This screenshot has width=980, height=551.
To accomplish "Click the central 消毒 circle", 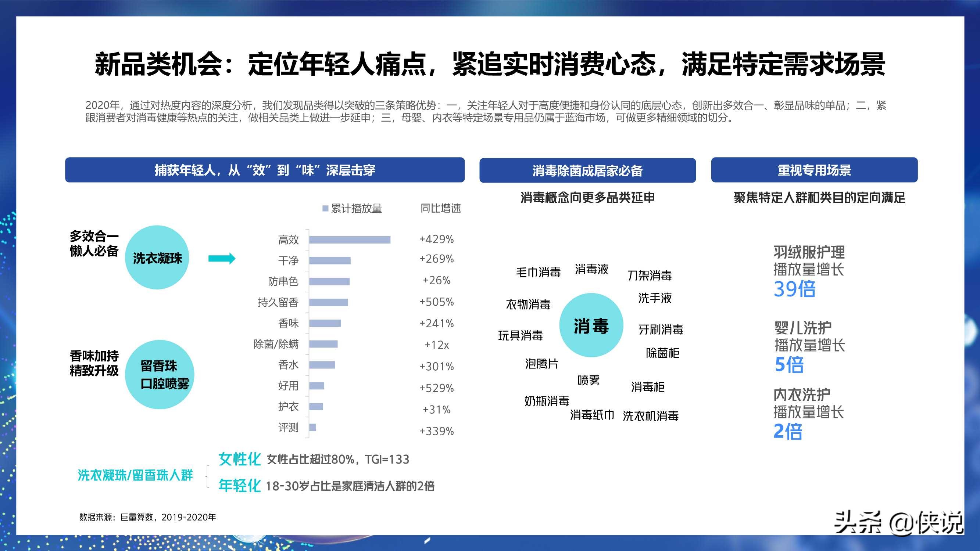I will click(x=591, y=325).
